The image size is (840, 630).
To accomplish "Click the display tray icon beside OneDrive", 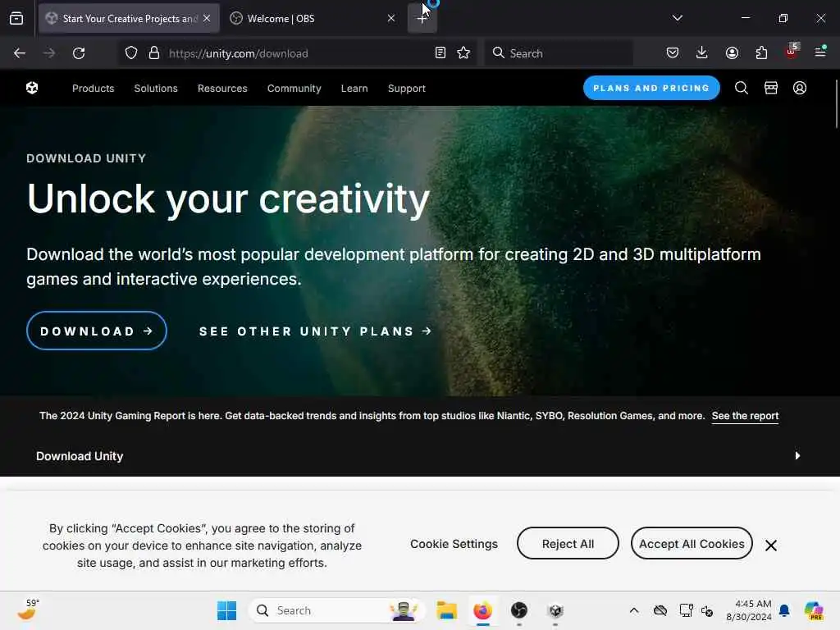I will (x=686, y=610).
